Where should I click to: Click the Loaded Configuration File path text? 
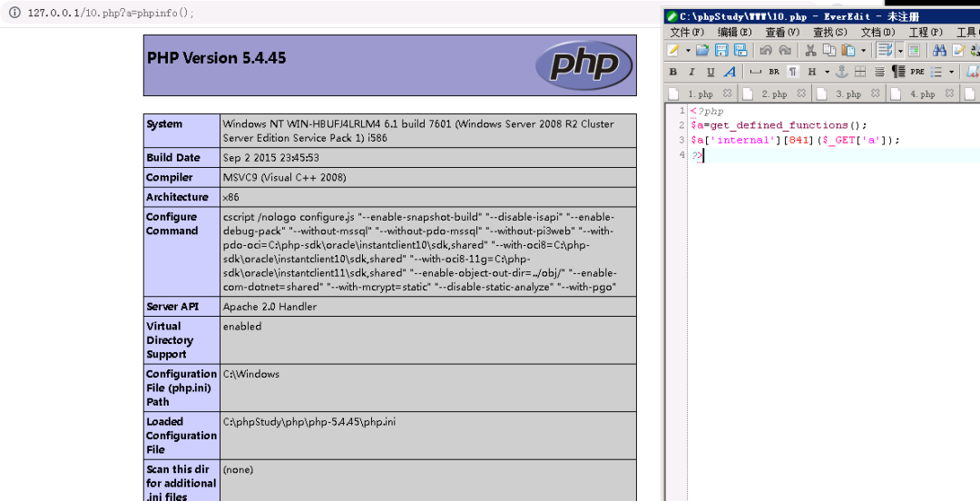[309, 421]
